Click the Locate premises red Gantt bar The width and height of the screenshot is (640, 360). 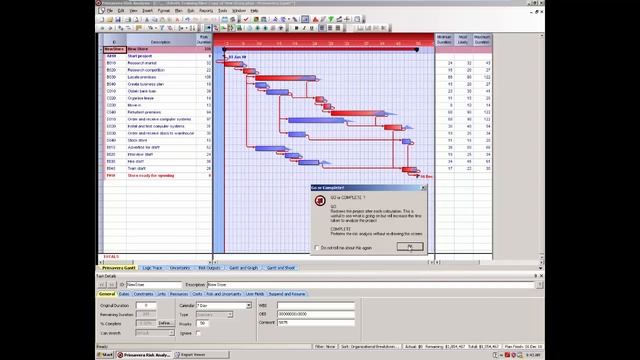[x=285, y=78]
